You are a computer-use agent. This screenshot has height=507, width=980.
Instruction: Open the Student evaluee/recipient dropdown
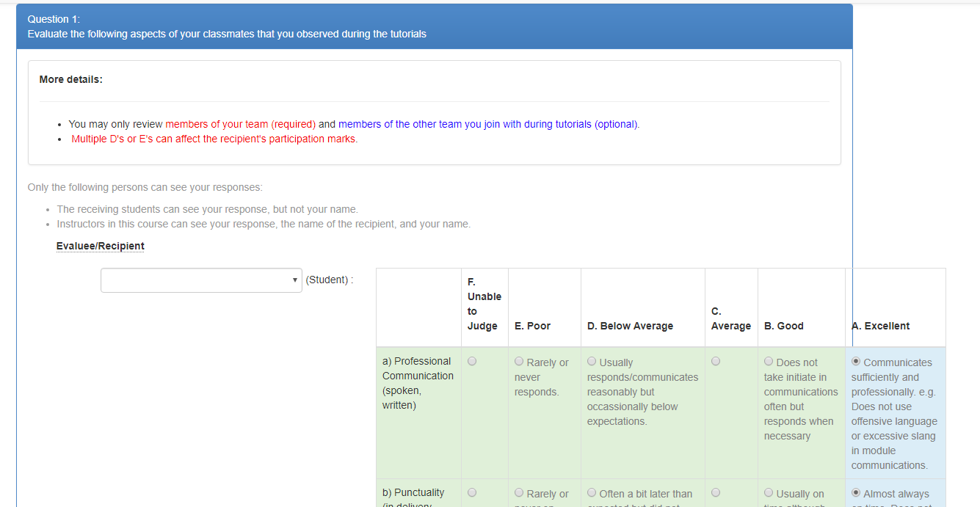coord(201,280)
